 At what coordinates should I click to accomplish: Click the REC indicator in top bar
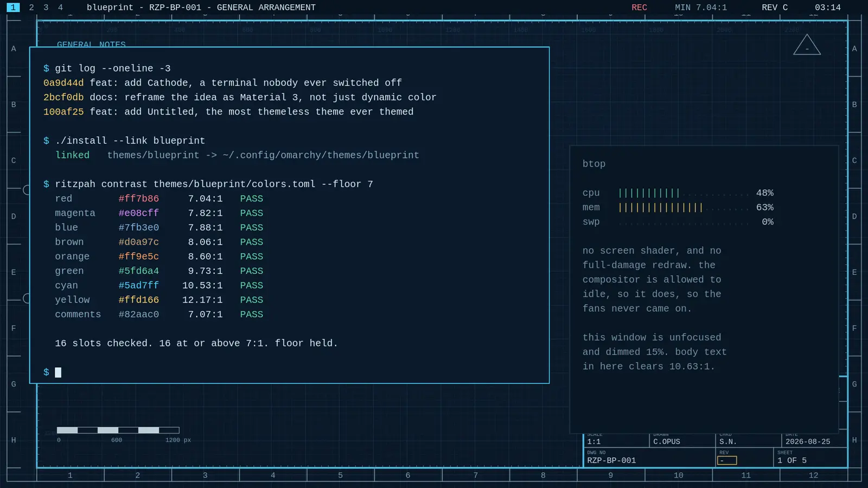(x=639, y=8)
